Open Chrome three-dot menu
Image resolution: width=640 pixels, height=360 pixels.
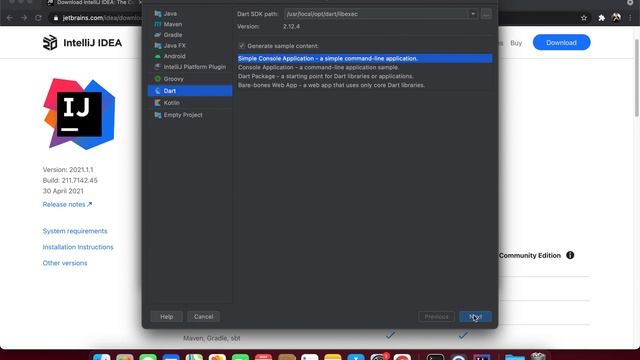pos(631,18)
